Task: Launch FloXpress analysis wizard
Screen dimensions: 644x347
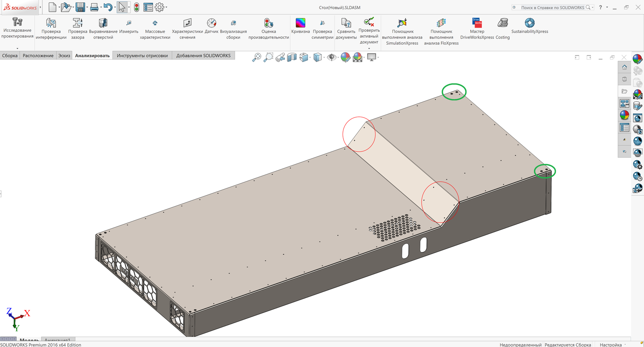Action: click(441, 31)
